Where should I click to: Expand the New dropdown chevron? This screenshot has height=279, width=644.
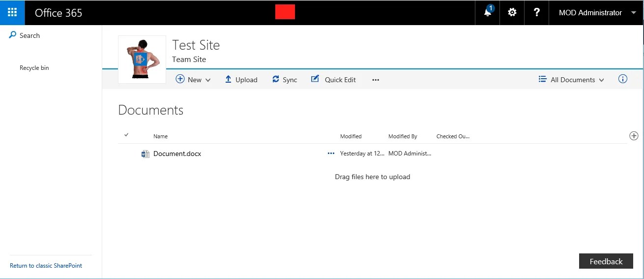coord(208,80)
